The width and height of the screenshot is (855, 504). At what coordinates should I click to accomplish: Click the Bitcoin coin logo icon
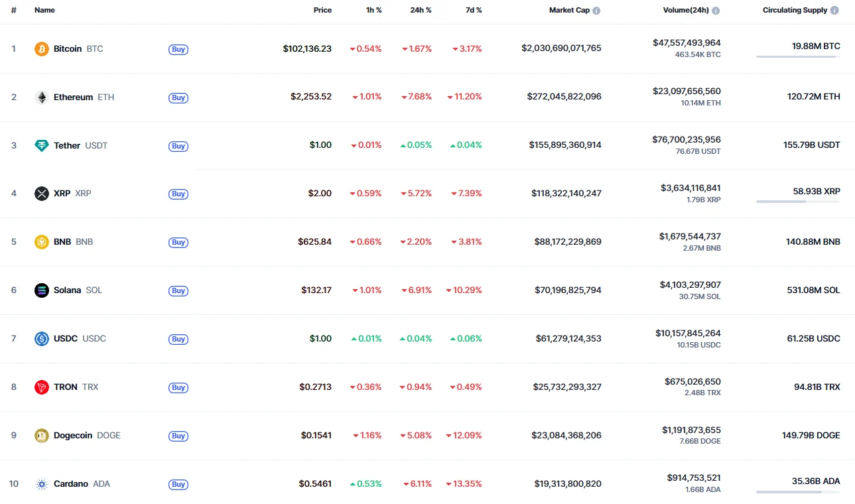[42, 49]
